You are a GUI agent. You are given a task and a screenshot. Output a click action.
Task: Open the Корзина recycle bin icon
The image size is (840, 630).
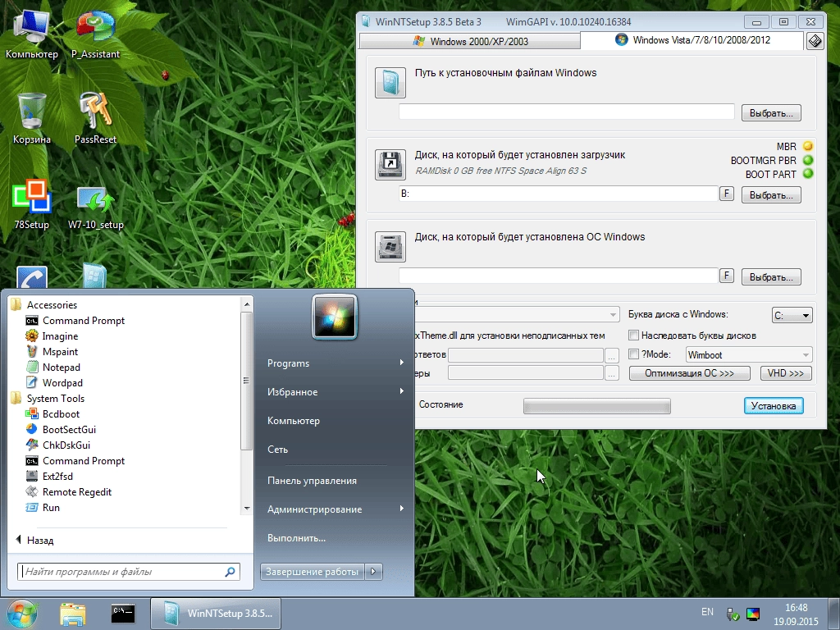tap(31, 118)
